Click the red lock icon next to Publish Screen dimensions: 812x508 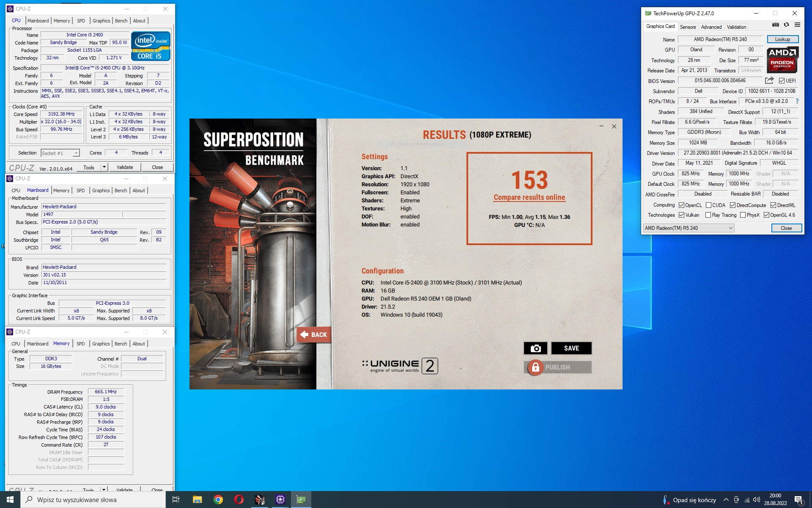(535, 367)
